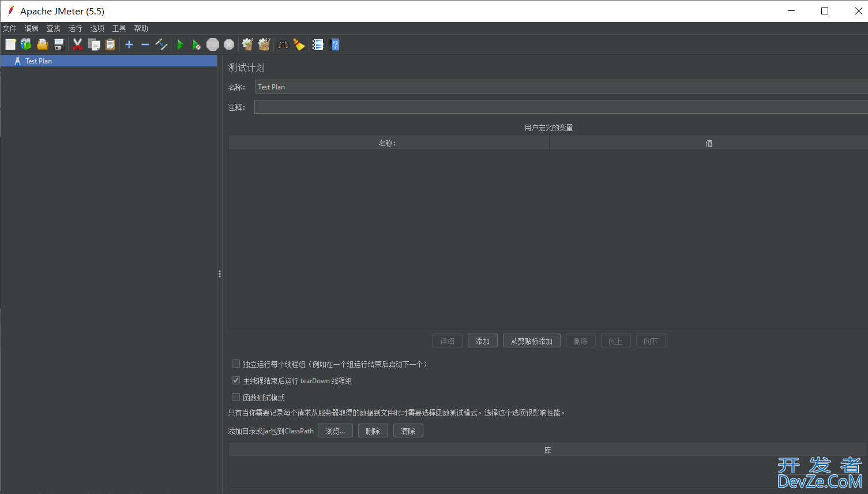The image size is (868, 494).
Task: Open the 运行 menu
Action: [75, 28]
